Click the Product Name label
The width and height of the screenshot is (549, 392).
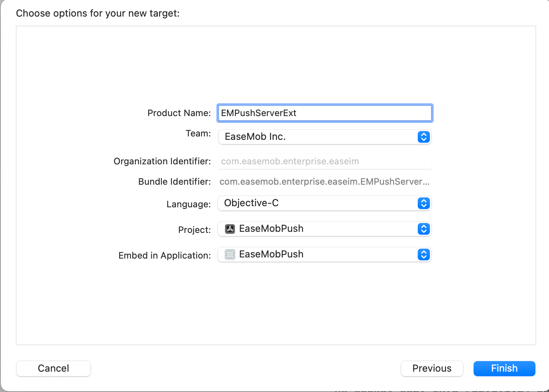[179, 113]
